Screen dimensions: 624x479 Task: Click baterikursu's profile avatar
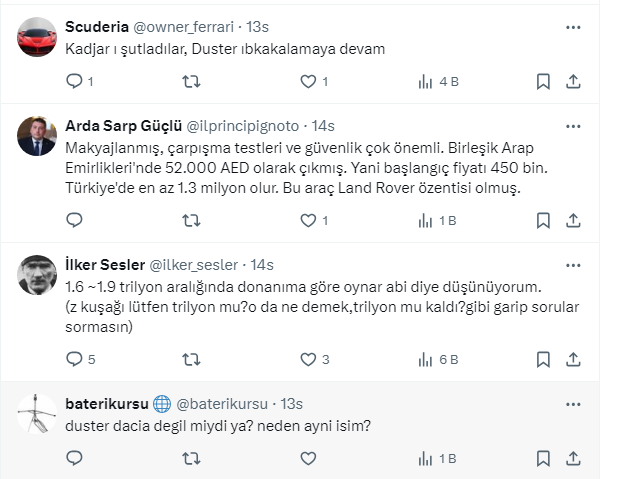coord(37,416)
